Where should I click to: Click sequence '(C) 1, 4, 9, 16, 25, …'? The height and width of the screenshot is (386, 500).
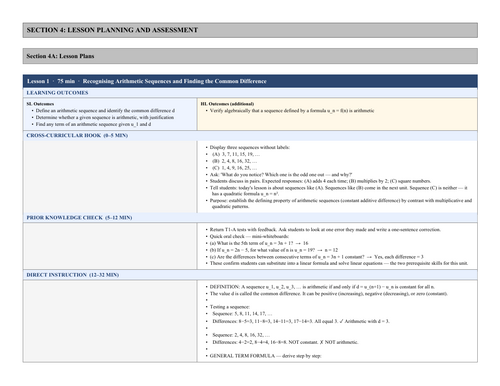[x=234, y=168]
